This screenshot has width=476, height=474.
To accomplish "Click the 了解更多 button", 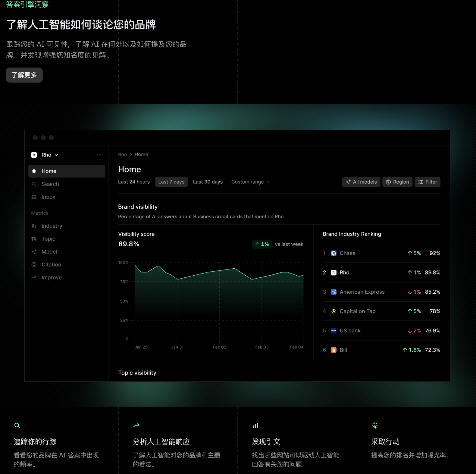I will pyautogui.click(x=24, y=75).
